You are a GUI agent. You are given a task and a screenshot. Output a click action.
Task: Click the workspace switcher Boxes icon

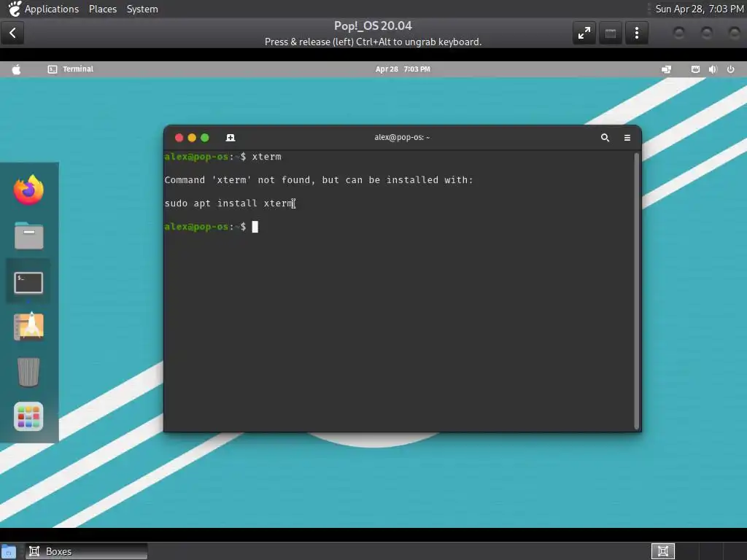[x=662, y=551]
